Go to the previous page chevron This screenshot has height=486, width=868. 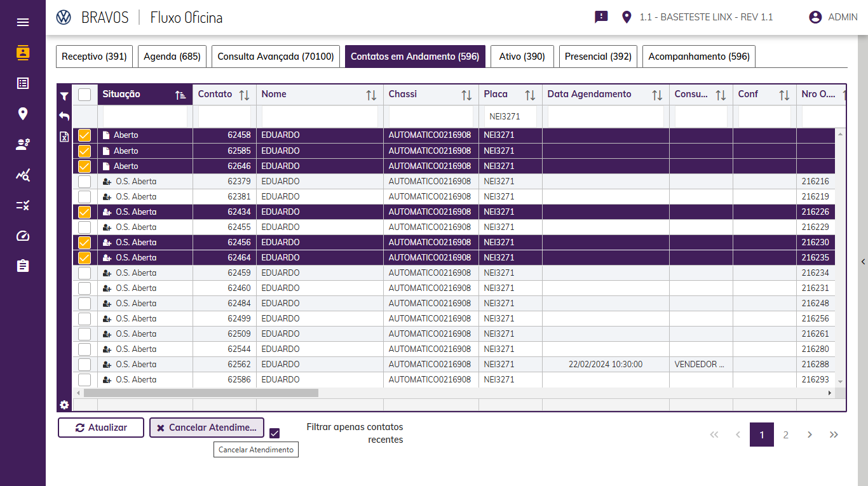(x=738, y=435)
